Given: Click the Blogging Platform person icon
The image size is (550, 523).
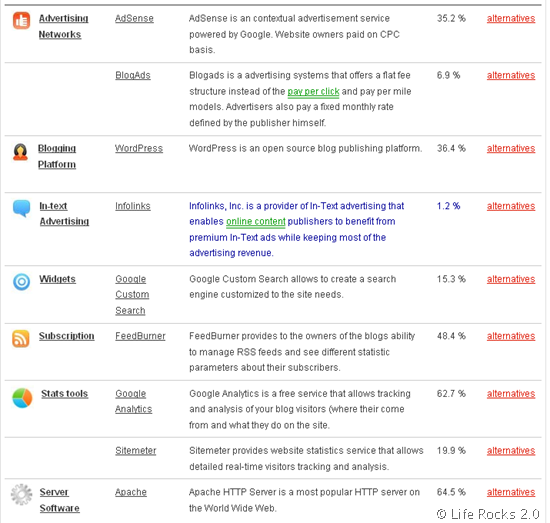Looking at the screenshot, I should click(20, 152).
